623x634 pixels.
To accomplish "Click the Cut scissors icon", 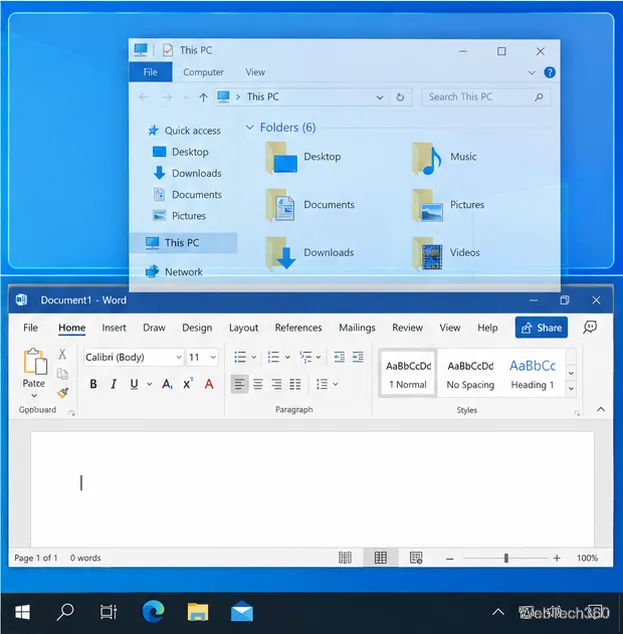I will tap(62, 354).
